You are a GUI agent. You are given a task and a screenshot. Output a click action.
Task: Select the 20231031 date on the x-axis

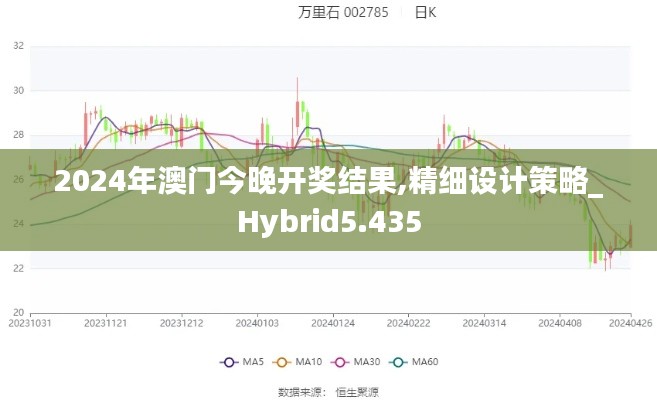pos(30,323)
